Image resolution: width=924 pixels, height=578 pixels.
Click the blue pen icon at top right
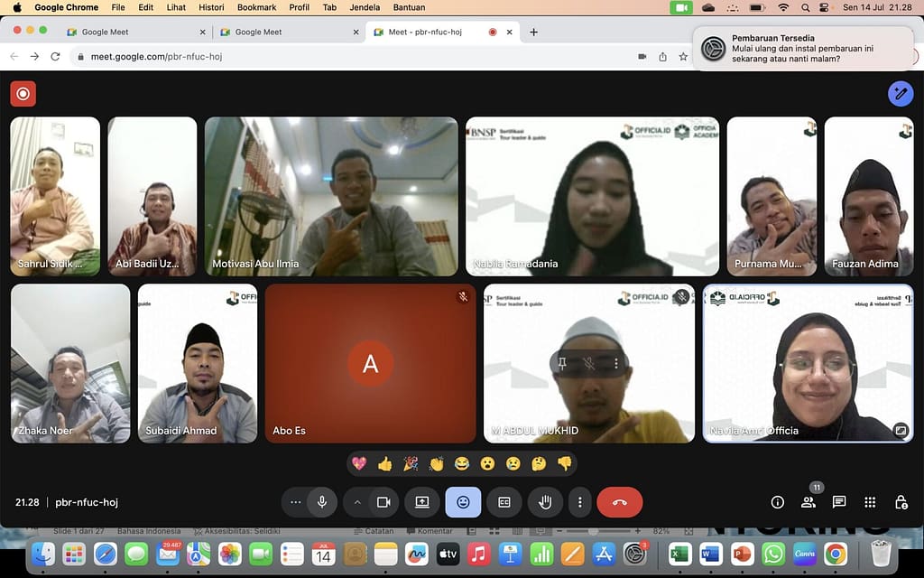tap(900, 93)
